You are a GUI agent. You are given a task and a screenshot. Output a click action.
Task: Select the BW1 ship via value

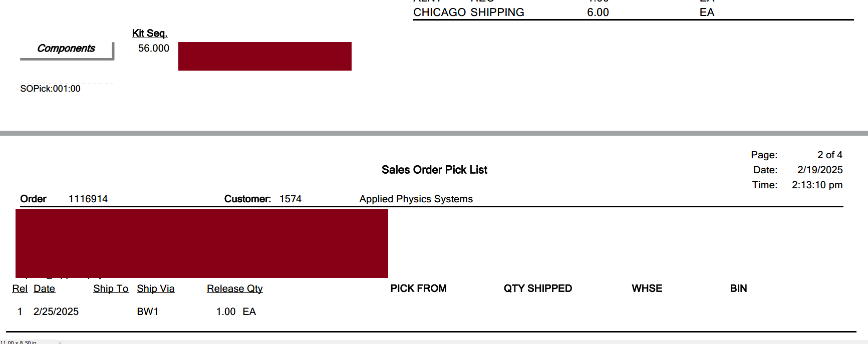[x=148, y=311]
